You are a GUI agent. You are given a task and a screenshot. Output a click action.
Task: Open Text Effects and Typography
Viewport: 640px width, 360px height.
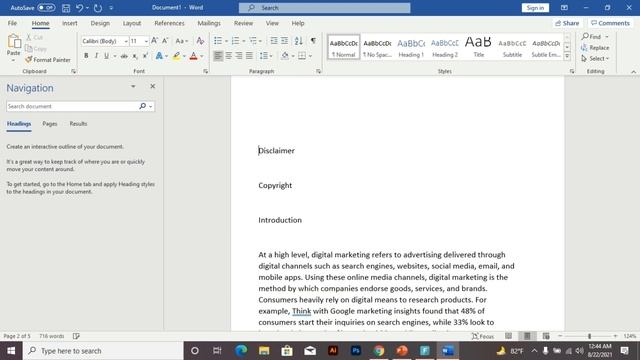pos(159,56)
